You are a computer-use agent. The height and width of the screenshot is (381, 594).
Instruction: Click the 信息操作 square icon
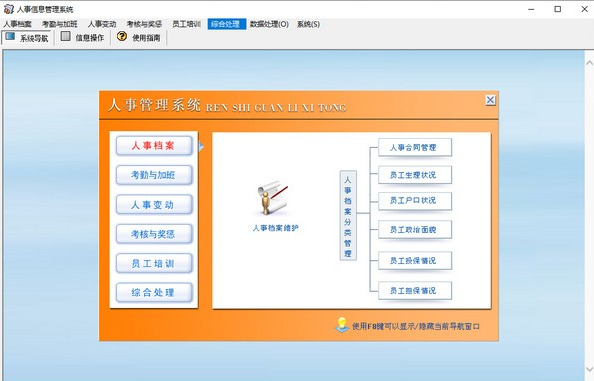(x=66, y=36)
